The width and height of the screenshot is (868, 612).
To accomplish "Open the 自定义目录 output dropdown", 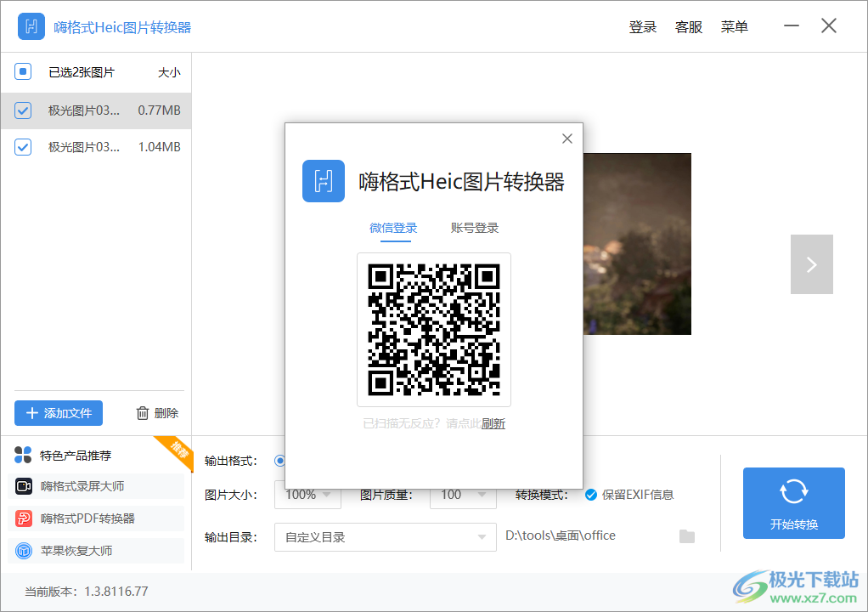I will pos(385,536).
